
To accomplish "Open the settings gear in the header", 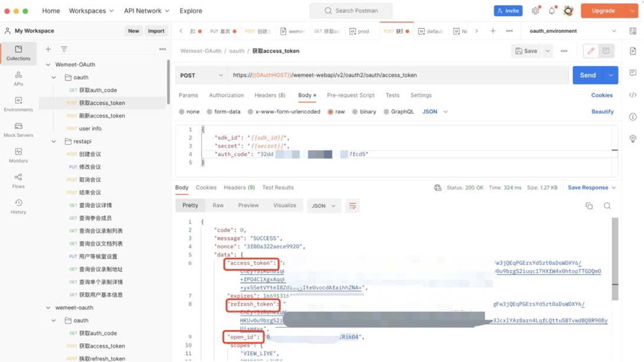I will point(535,11).
